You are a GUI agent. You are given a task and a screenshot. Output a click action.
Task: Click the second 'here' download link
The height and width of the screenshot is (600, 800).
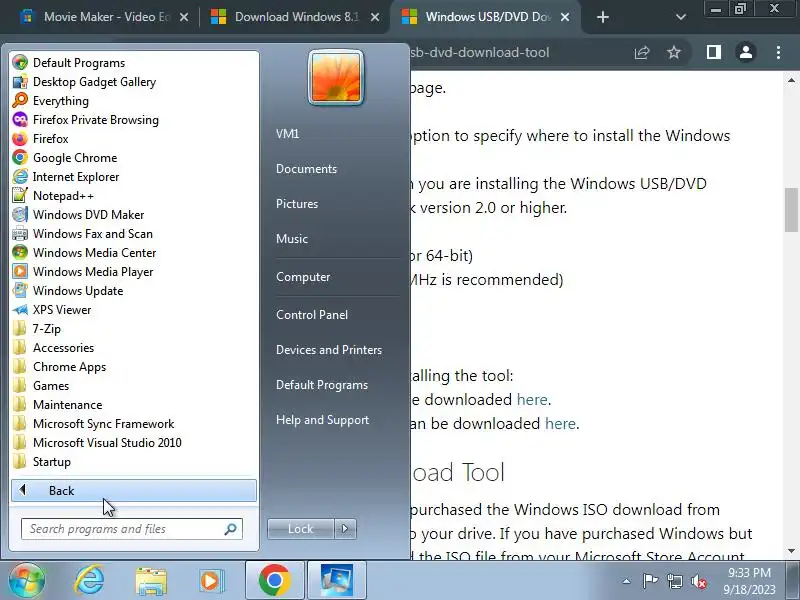tap(560, 423)
